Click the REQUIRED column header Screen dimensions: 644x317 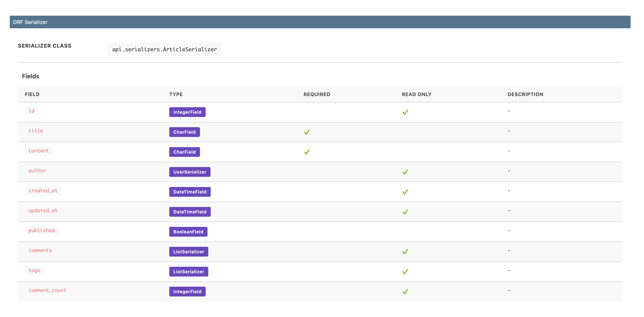pyautogui.click(x=317, y=94)
